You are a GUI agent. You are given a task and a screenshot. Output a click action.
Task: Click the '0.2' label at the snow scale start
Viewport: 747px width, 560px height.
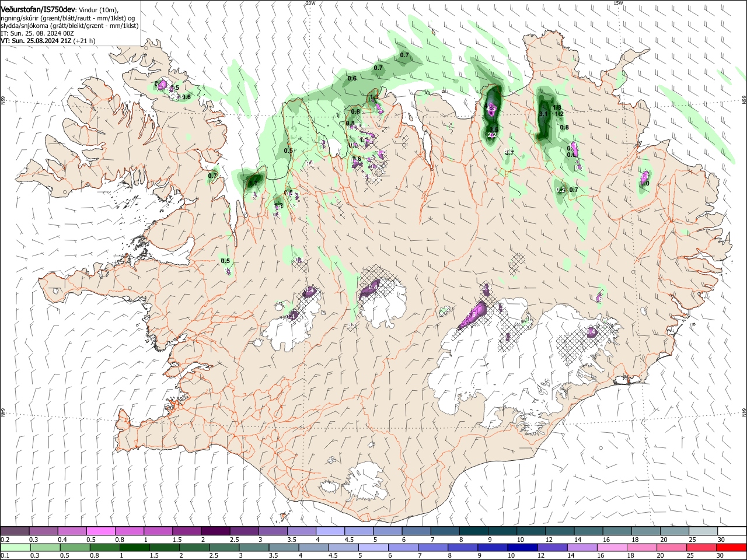point(4,540)
